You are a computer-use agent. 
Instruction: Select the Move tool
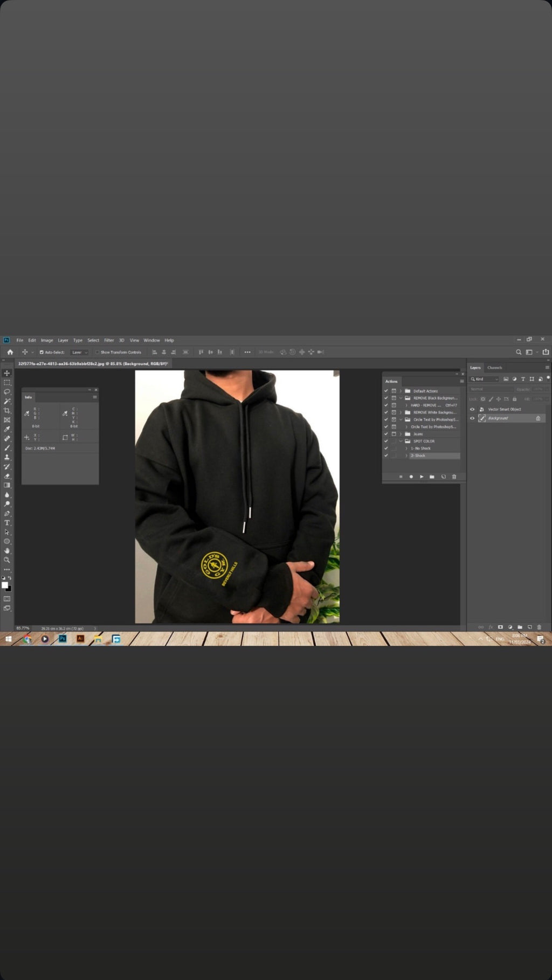pyautogui.click(x=7, y=373)
